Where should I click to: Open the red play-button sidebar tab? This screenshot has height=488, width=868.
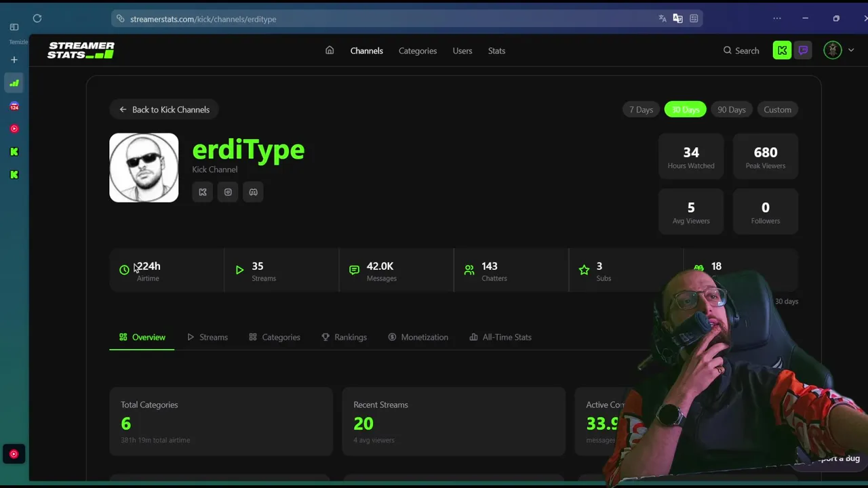[14, 129]
